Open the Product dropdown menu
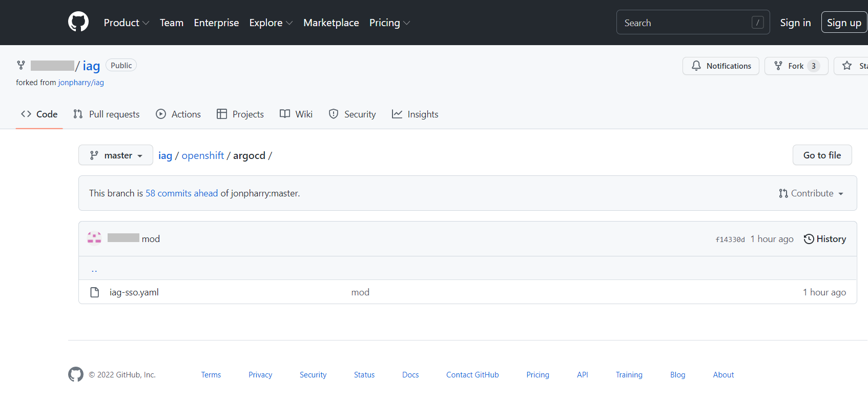Viewport: 868px width, 400px height. point(127,23)
